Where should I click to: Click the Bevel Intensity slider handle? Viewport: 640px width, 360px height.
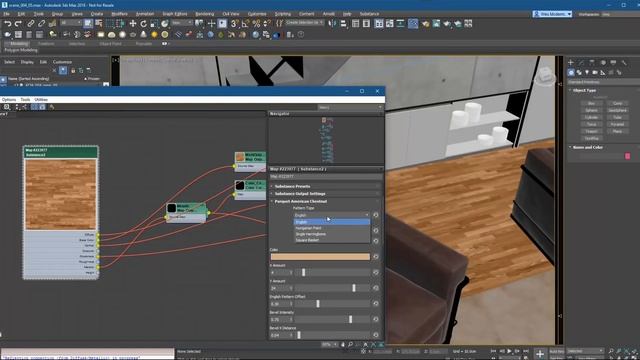click(351, 319)
